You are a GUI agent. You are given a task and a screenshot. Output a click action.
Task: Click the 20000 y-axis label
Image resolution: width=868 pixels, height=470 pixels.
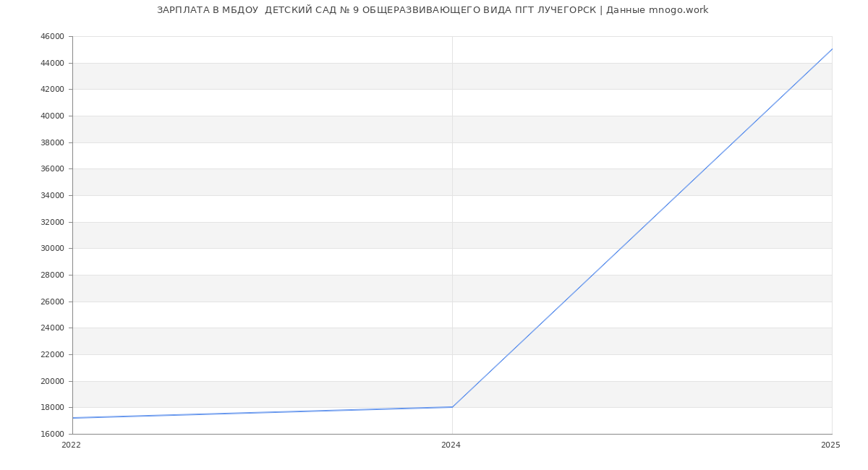(52, 381)
